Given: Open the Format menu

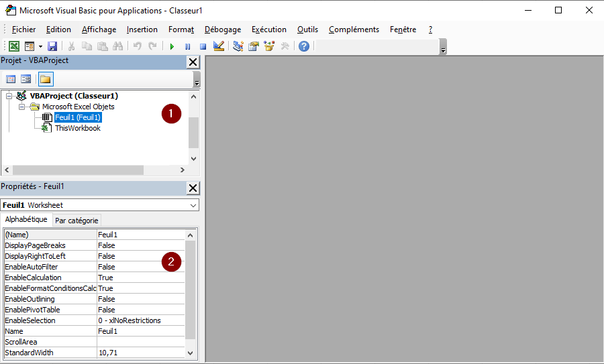Looking at the screenshot, I should pyautogui.click(x=181, y=29).
